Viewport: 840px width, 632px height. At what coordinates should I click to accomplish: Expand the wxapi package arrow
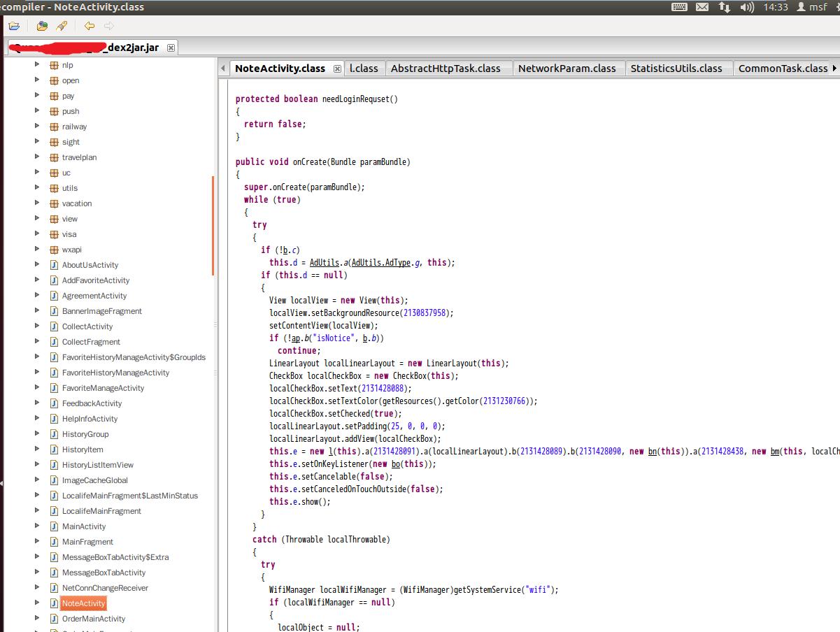click(37, 250)
